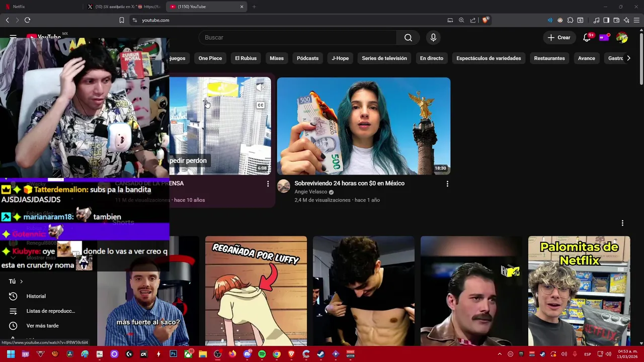Click the zoom magnifier icon in address bar
Screen dimensions: 644x362
coord(461,20)
